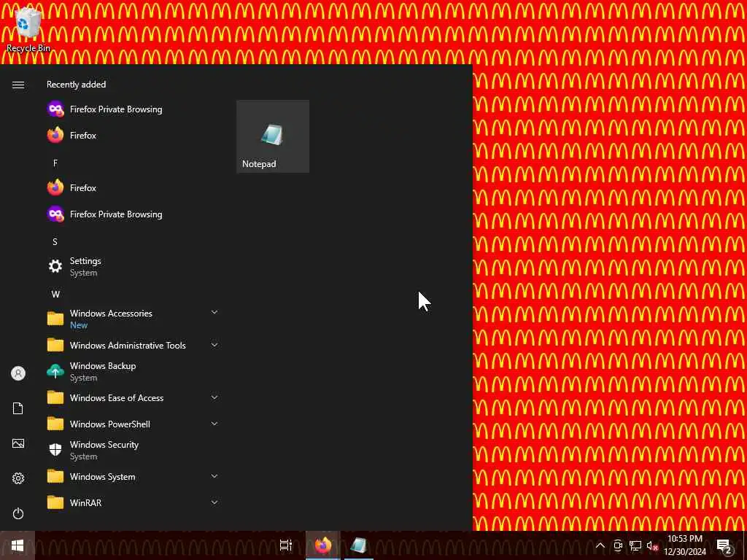This screenshot has width=747, height=560.
Task: Launch Firefox Private Browsing under Recently added
Action: pos(133,109)
